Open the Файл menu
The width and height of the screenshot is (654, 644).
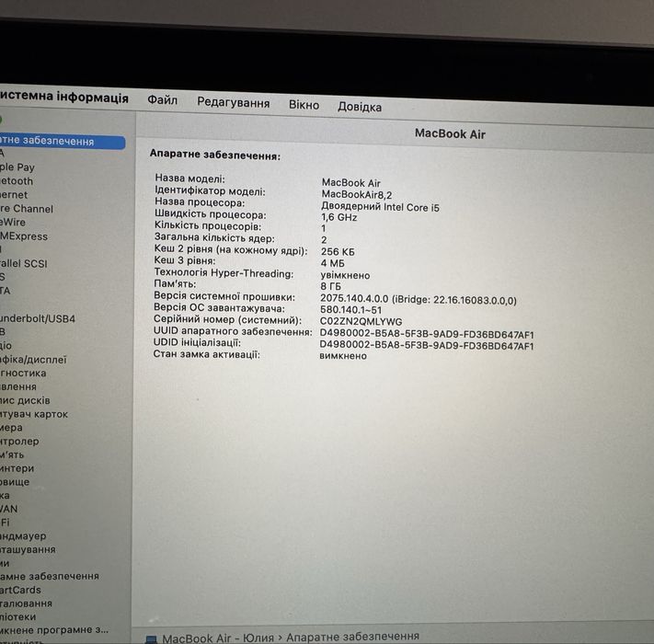[x=162, y=100]
